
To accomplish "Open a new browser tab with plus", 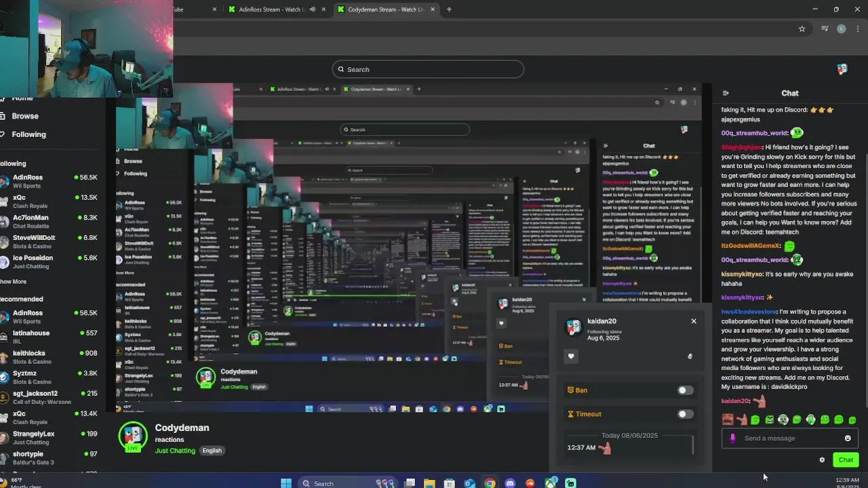I will [x=449, y=9].
